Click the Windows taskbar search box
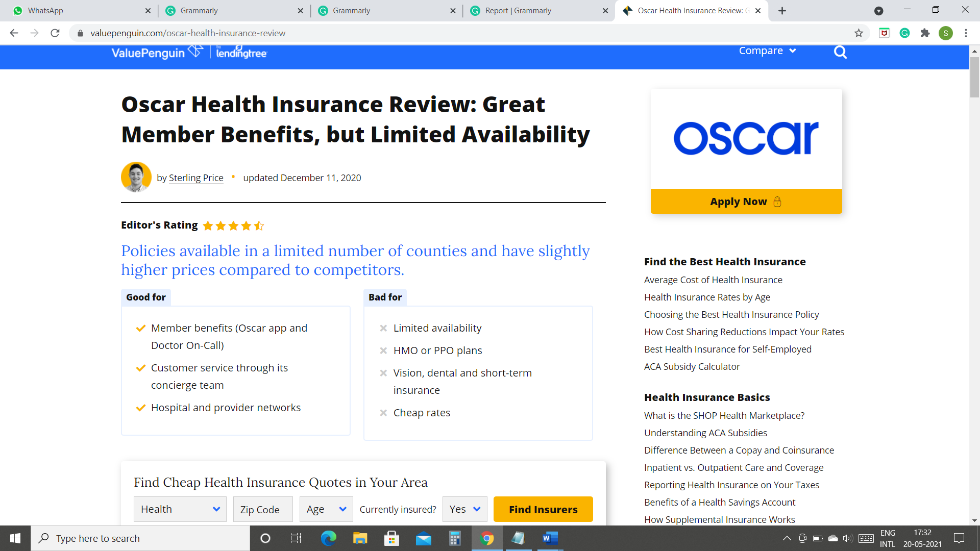The height and width of the screenshot is (551, 980). coord(140,538)
